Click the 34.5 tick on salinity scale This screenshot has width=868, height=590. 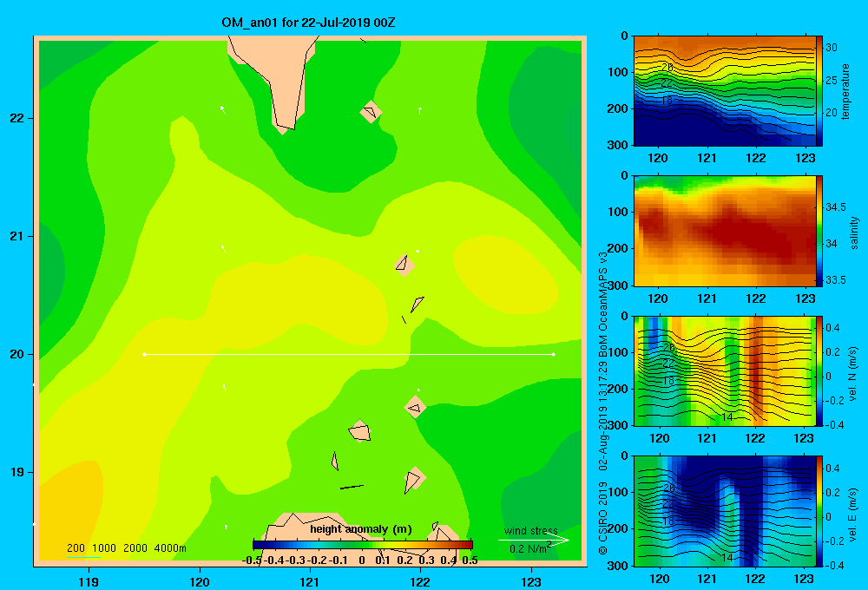tap(836, 207)
